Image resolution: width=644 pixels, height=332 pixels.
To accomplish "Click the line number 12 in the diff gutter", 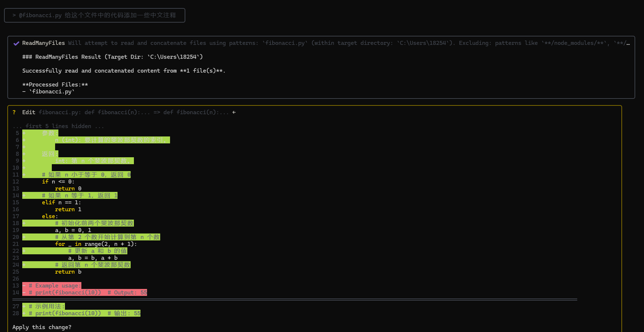I will (16, 182).
